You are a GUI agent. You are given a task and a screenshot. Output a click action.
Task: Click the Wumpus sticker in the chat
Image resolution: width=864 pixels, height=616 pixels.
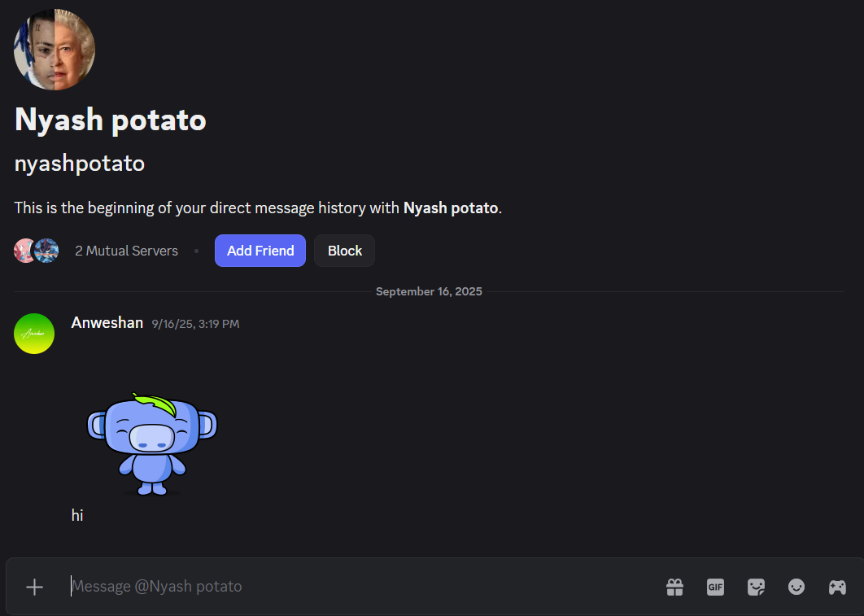point(152,443)
